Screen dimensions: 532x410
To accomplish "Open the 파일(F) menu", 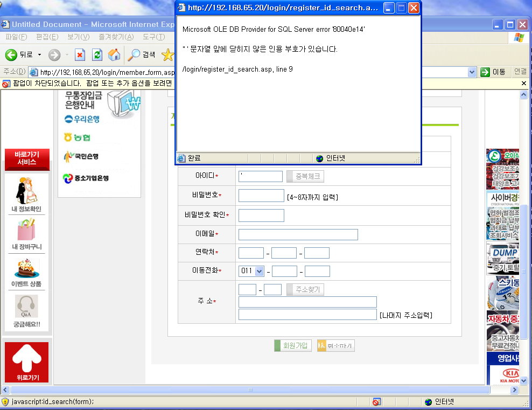I will pos(16,37).
